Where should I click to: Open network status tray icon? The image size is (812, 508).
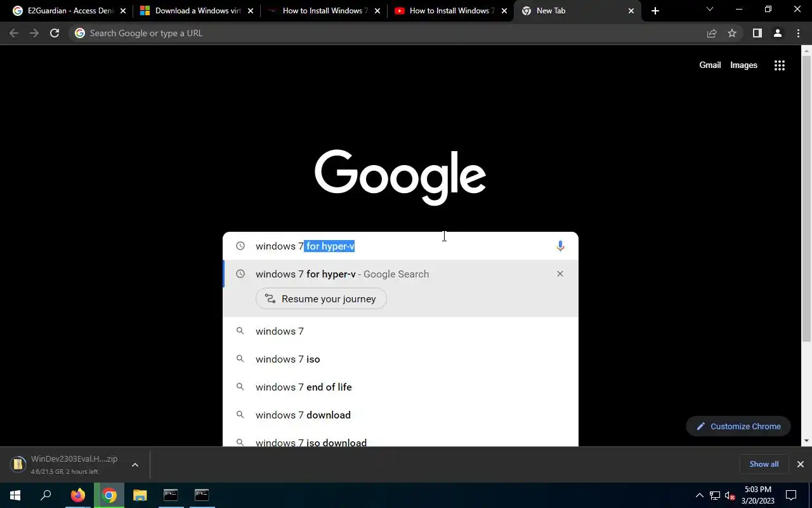[x=715, y=495]
